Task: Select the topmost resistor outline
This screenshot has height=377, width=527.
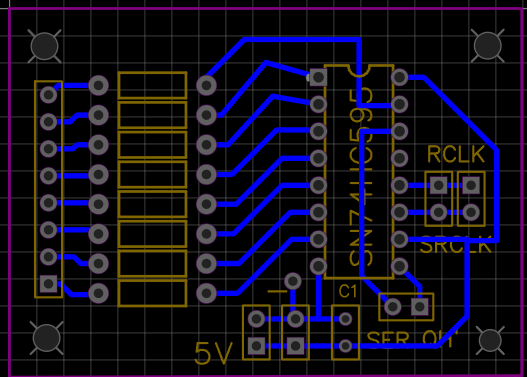Action: (152, 85)
